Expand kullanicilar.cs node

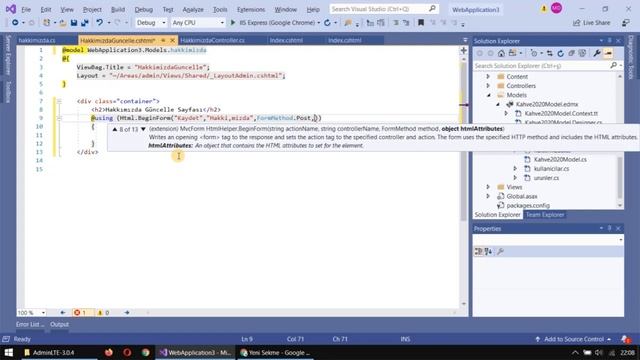515,169
